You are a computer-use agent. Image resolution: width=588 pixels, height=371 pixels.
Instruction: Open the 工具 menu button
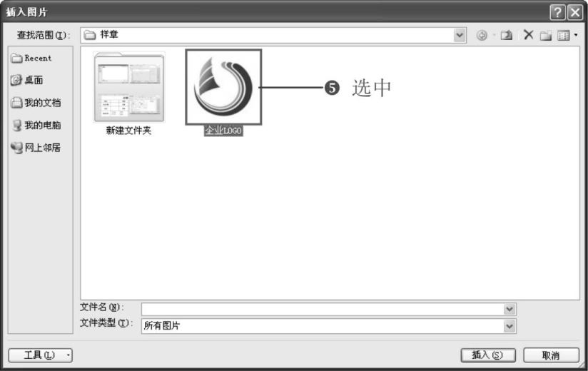40,355
